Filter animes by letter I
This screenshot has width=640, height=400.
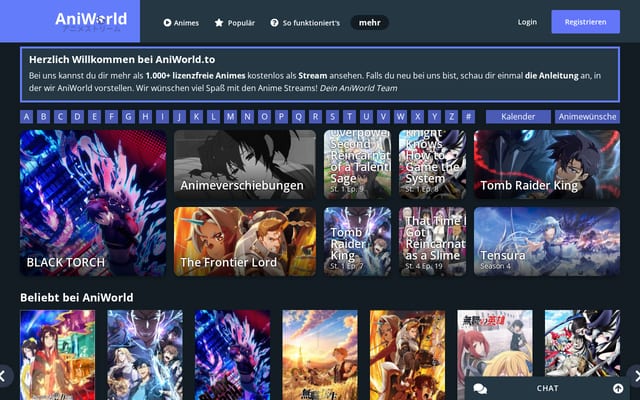162,117
